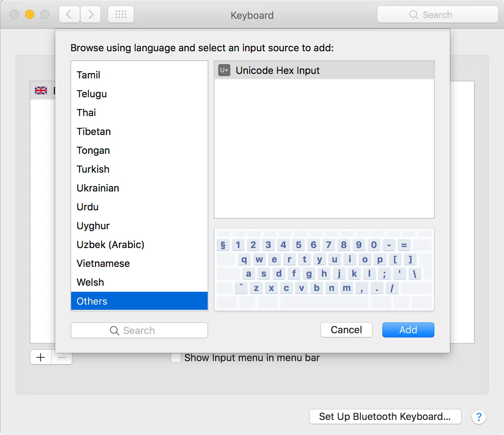Viewport: 504px width, 435px height.
Task: Click inside the dialog search field
Action: (x=143, y=330)
